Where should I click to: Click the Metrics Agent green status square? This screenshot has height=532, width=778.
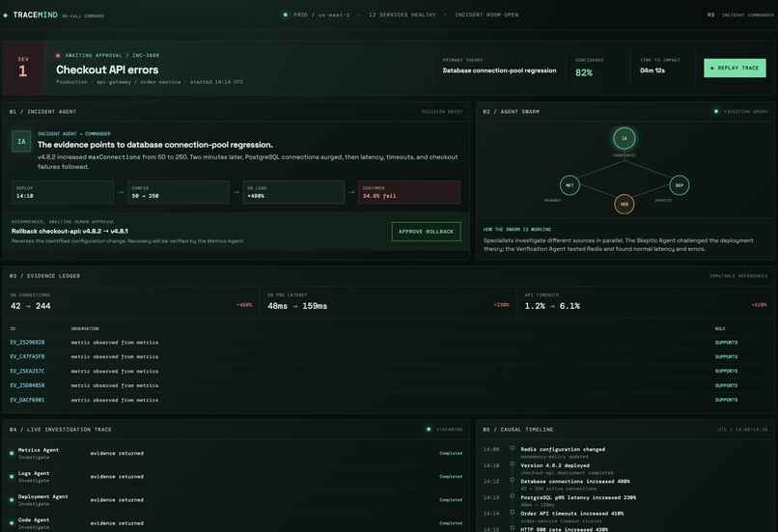(x=12, y=453)
